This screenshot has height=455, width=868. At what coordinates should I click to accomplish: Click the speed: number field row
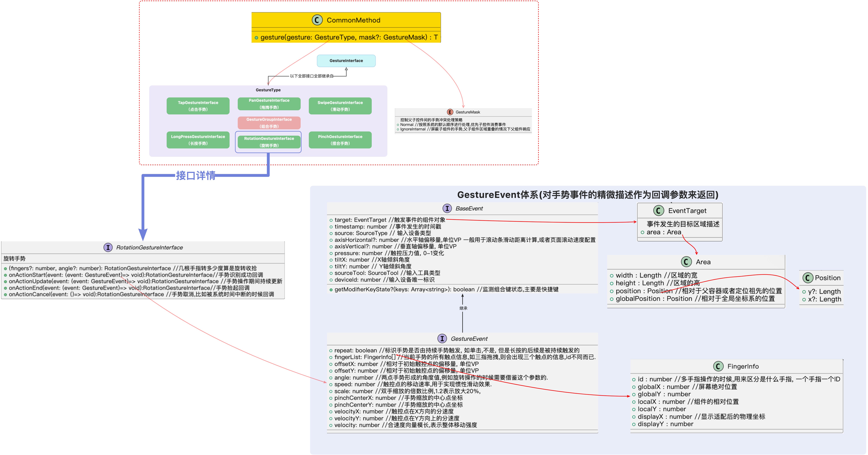pyautogui.click(x=410, y=384)
